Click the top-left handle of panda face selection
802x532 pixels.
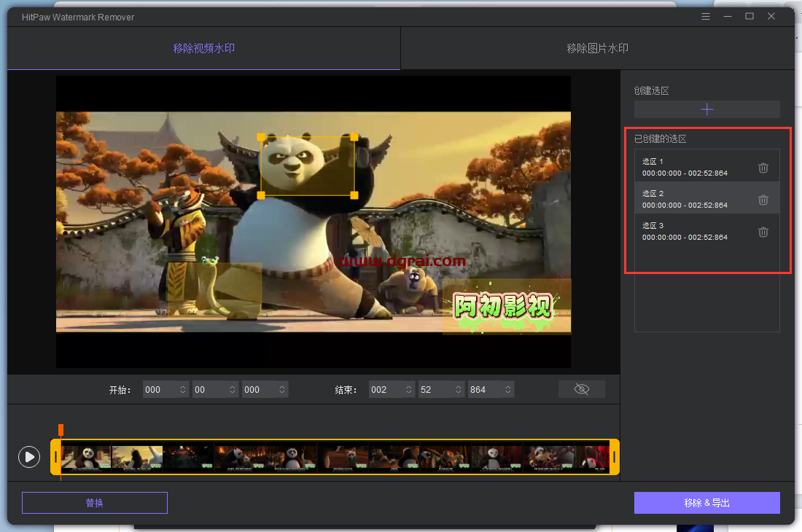(x=261, y=137)
